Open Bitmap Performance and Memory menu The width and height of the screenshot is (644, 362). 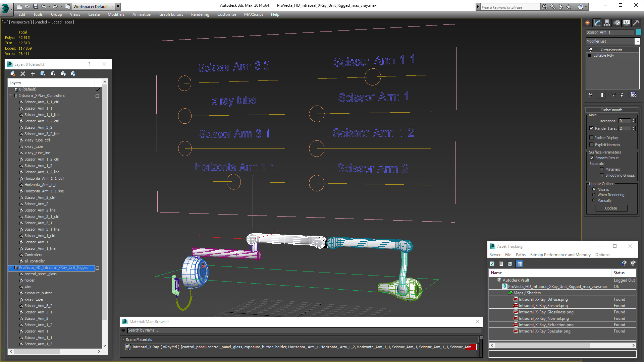click(560, 255)
